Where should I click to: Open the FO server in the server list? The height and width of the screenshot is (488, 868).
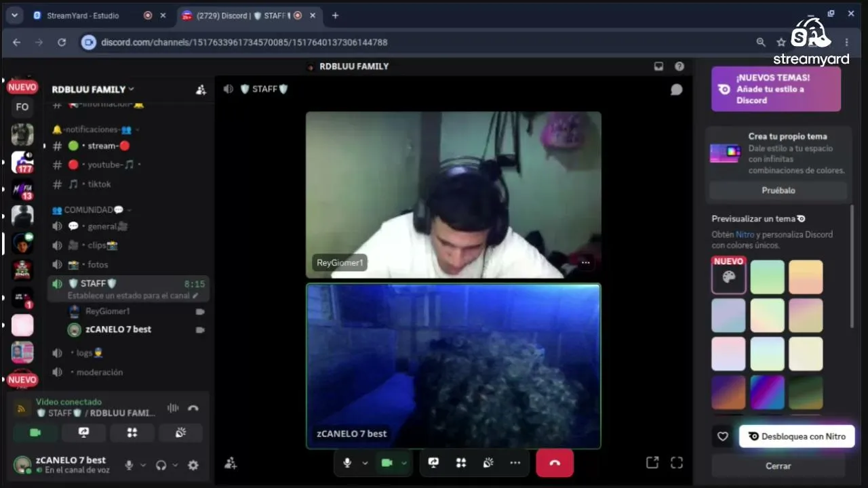pyautogui.click(x=22, y=107)
